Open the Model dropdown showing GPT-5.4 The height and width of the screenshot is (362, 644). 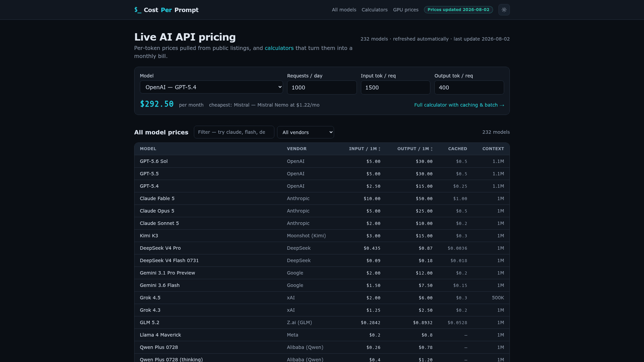point(211,87)
